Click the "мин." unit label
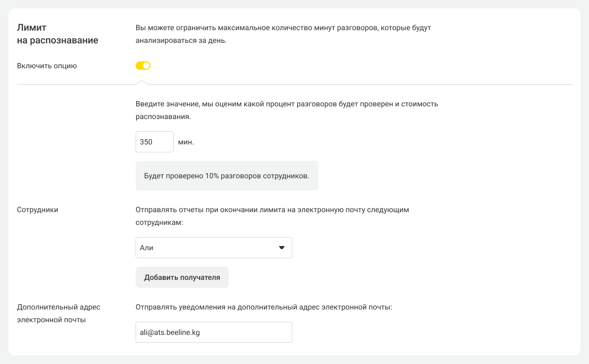This screenshot has width=589, height=364. pos(186,142)
